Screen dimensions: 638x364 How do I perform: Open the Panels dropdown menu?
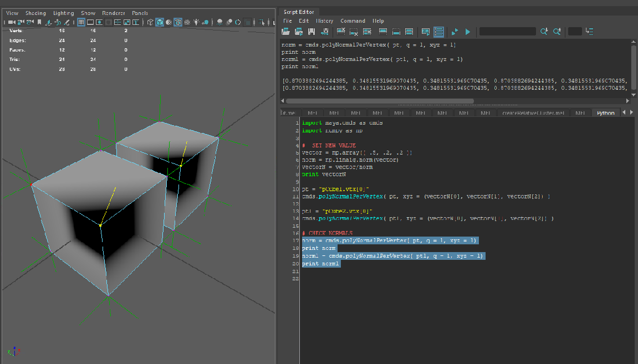(140, 12)
